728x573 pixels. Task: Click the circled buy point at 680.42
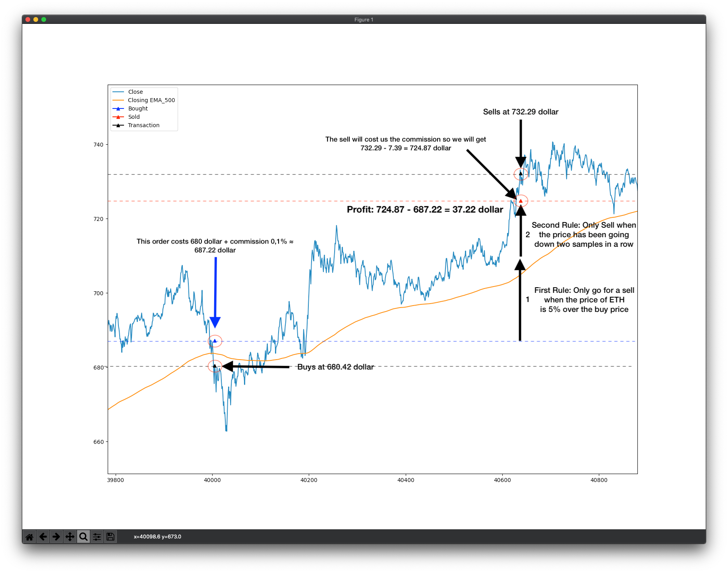215,366
